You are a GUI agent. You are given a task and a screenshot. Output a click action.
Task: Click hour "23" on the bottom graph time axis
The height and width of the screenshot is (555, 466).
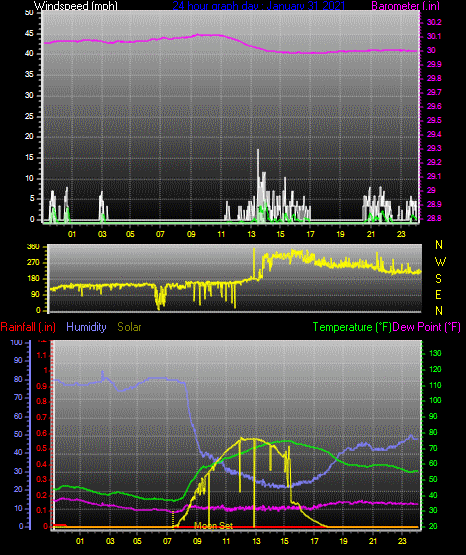(x=402, y=541)
